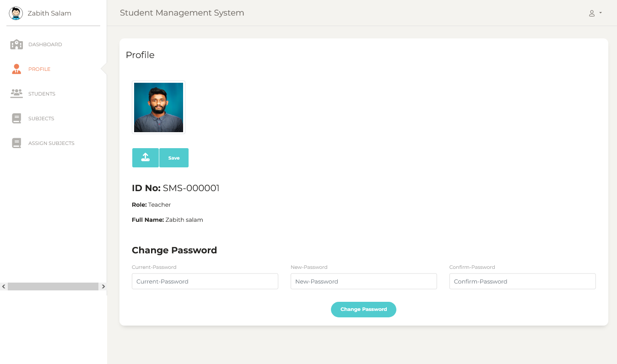Click the profile photo thumbnail
Viewport: 617px width, 364px height.
pyautogui.click(x=158, y=107)
